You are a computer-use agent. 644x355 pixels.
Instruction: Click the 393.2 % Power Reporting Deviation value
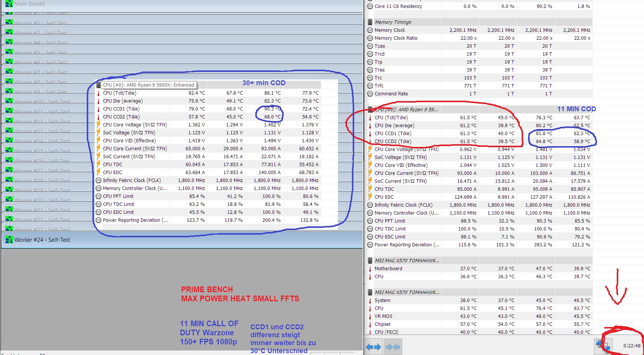(x=543, y=244)
